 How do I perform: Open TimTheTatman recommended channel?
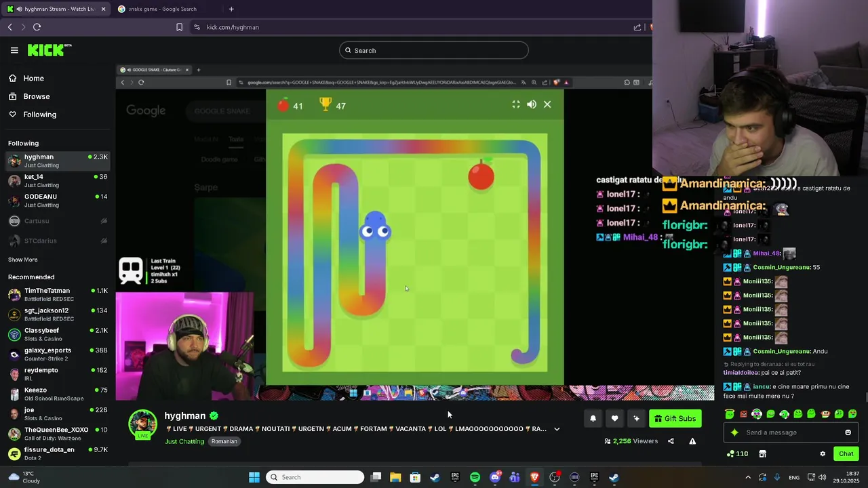[x=58, y=294]
